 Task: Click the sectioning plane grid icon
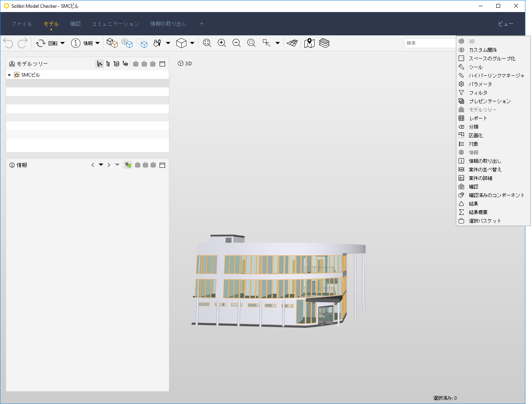[x=292, y=43]
